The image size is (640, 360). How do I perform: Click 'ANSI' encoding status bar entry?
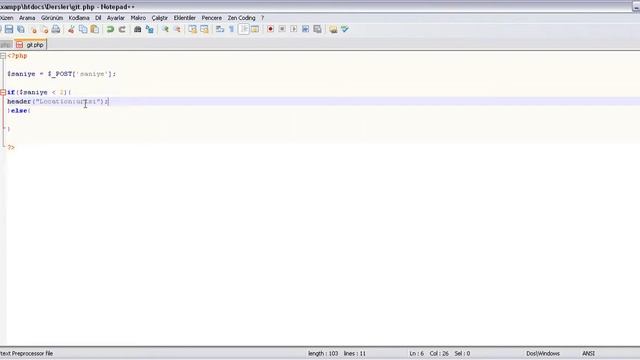[588, 353]
